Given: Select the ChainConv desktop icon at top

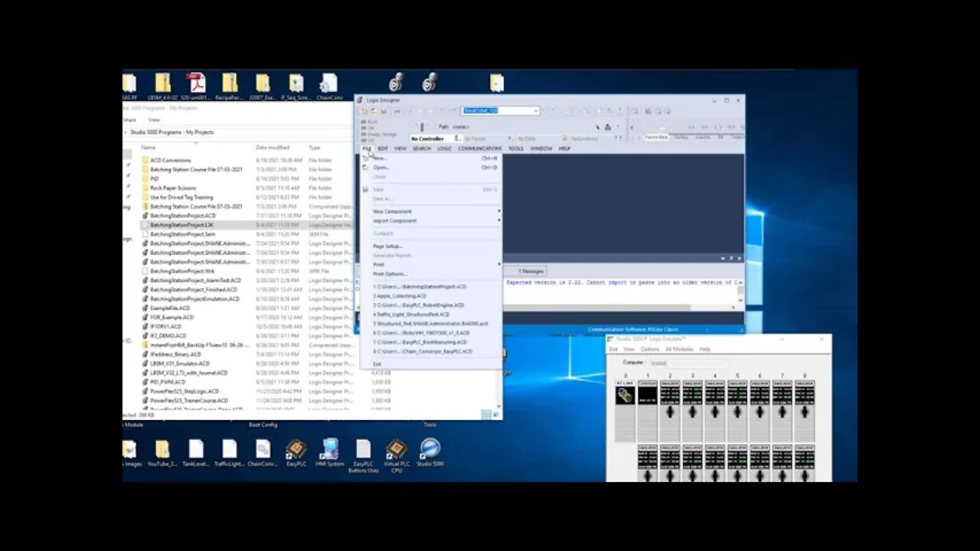Looking at the screenshot, I should coord(329,86).
